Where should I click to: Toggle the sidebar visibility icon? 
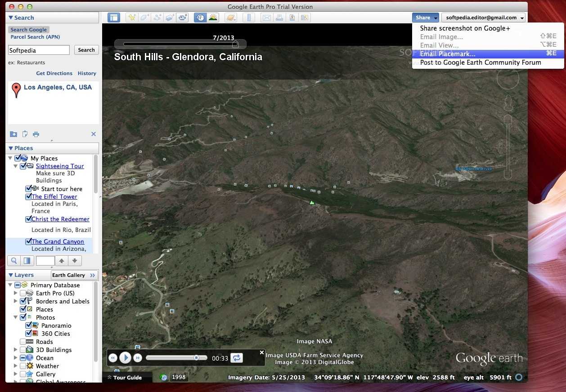(114, 18)
